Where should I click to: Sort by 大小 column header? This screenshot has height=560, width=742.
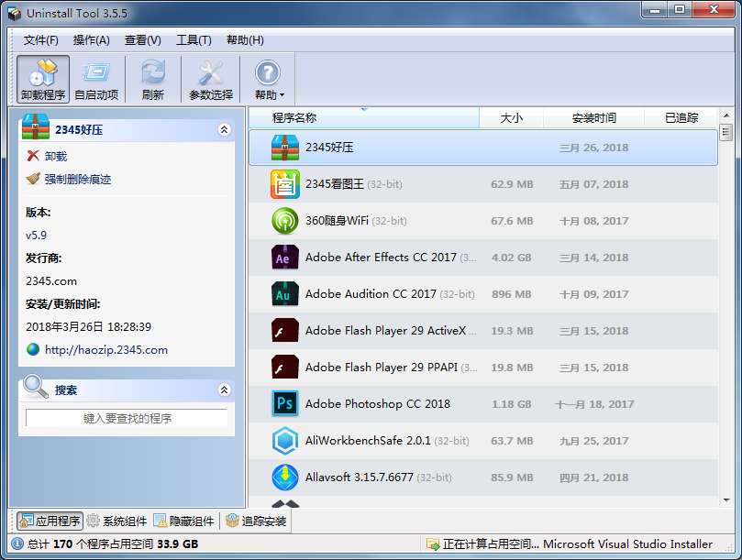coord(512,117)
